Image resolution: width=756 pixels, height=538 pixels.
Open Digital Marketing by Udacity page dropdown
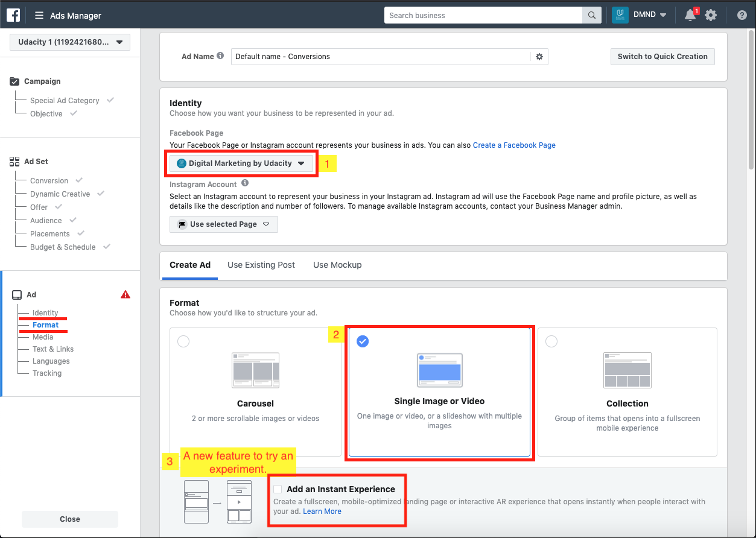(x=241, y=163)
